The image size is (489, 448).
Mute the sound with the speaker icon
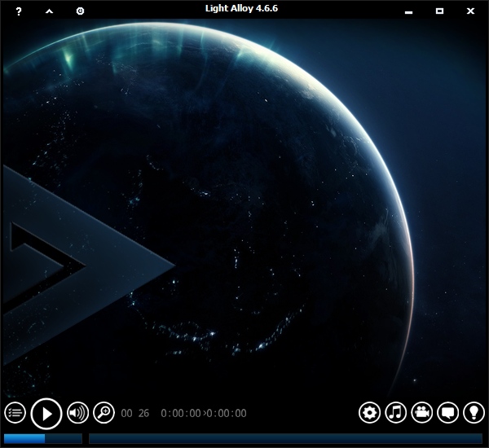tap(77, 413)
